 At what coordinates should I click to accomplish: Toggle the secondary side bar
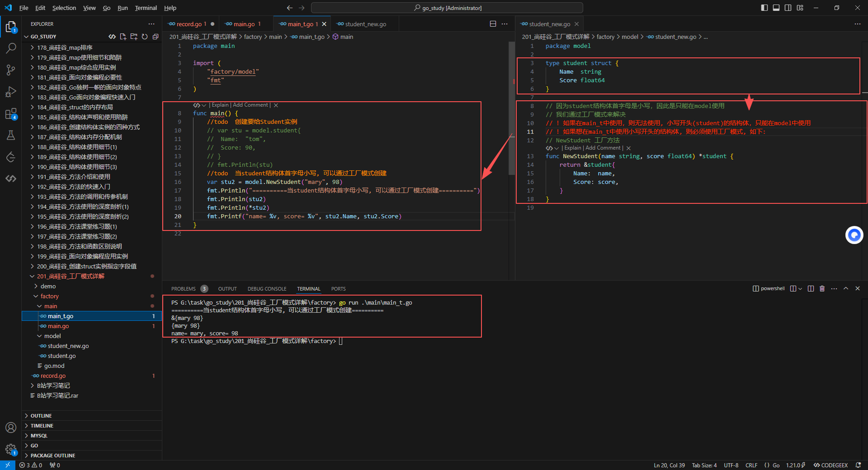point(788,8)
